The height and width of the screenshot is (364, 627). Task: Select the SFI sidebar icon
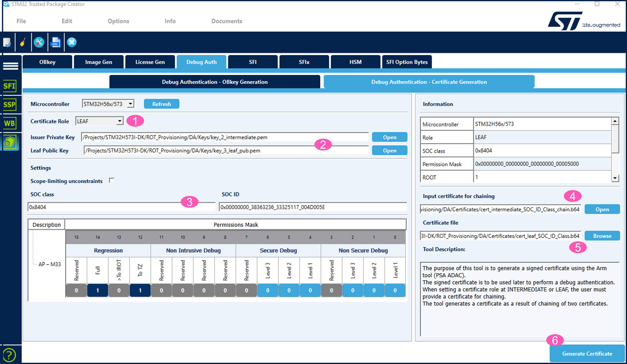pos(10,86)
